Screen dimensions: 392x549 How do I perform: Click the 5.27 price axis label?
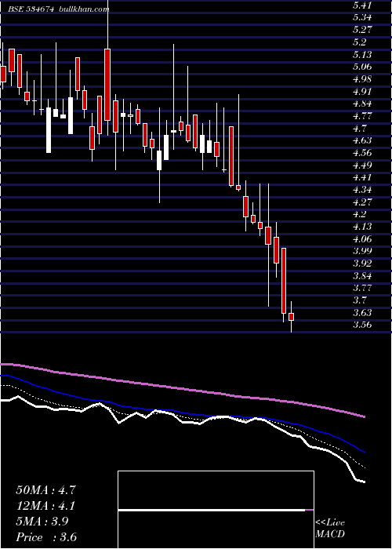coord(362,30)
